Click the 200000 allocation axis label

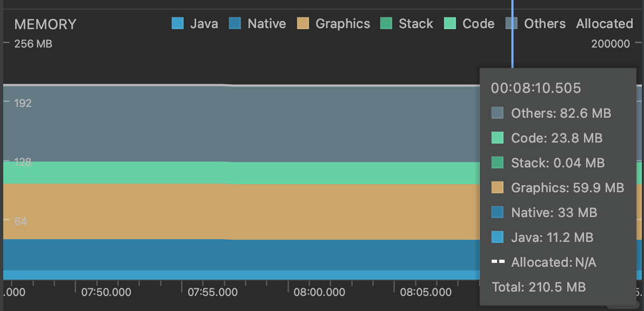[611, 44]
